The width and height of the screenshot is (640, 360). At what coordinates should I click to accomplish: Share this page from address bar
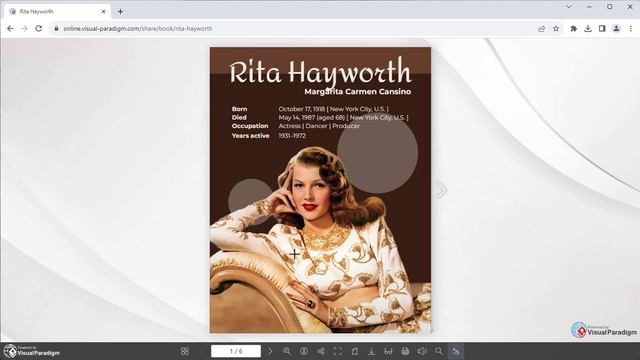[x=542, y=29]
